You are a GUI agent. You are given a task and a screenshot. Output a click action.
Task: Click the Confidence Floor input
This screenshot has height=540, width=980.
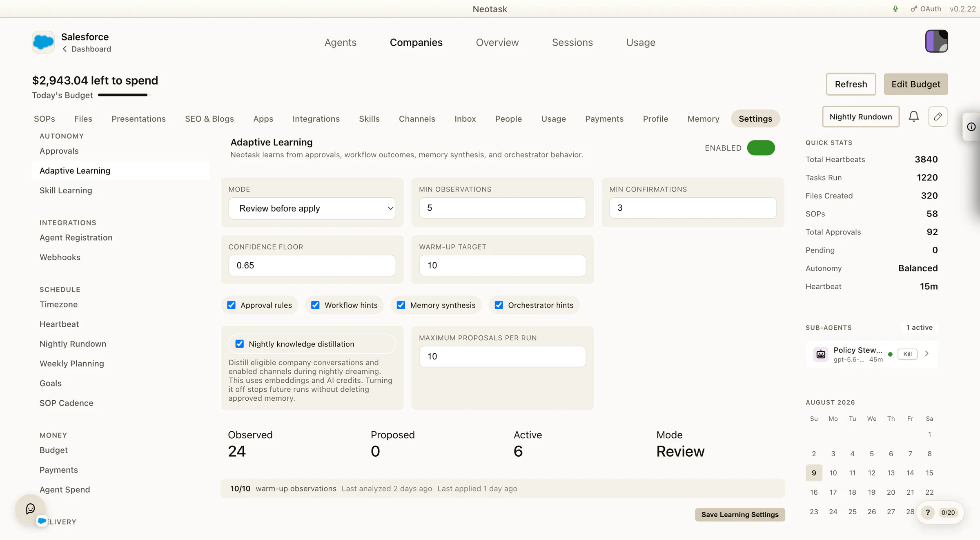coord(312,266)
